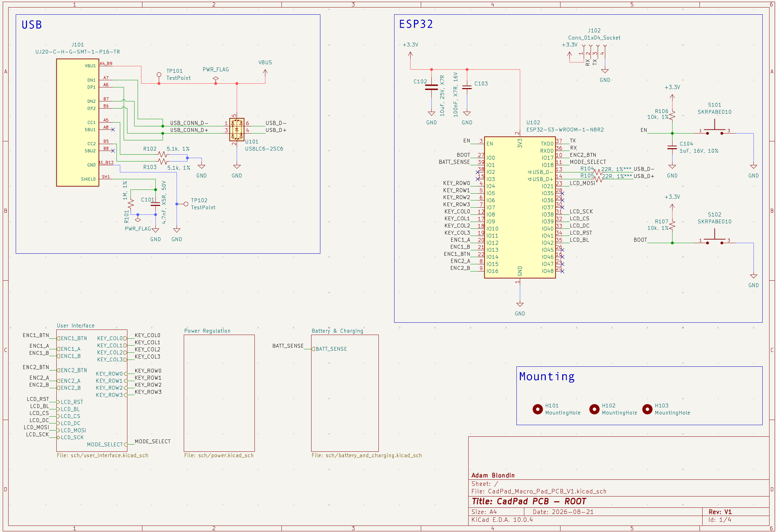This screenshot has width=776, height=532.
Task: Click the USB_CONN_D- net label
Action: 189,123
